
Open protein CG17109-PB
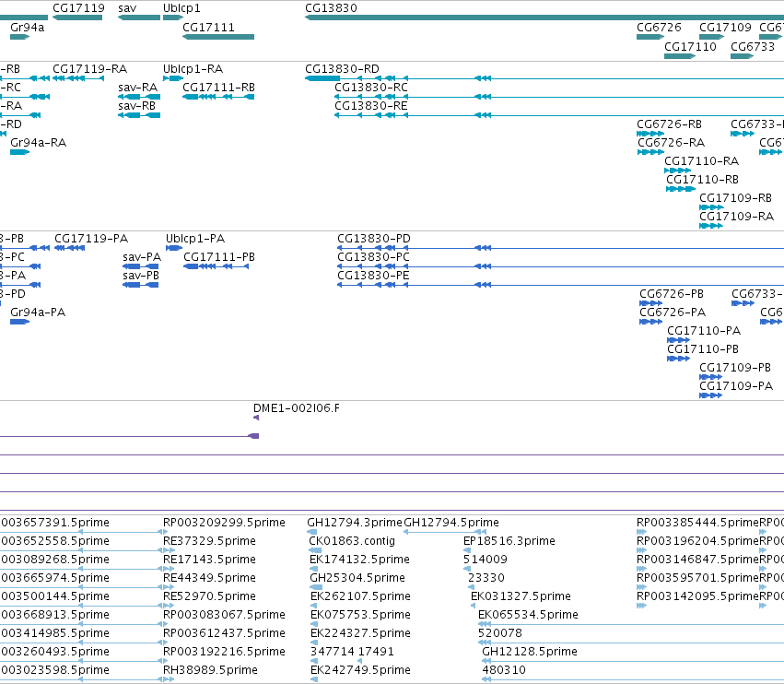(735, 367)
